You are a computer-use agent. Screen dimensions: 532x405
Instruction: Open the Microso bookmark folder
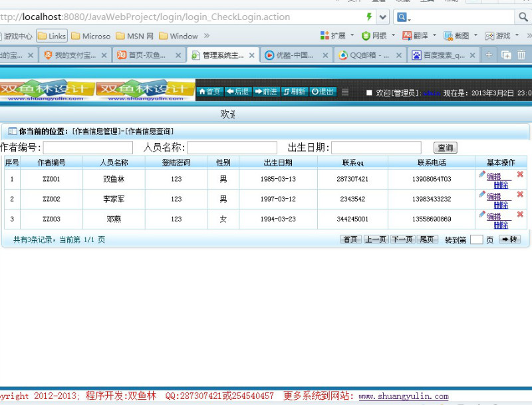[91, 36]
